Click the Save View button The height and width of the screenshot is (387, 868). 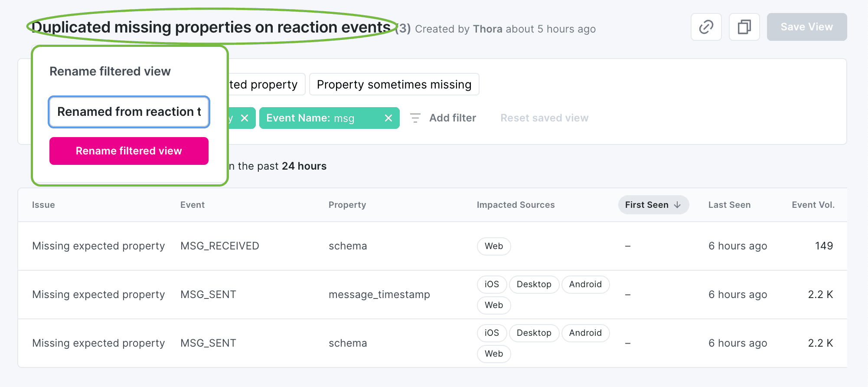(806, 27)
